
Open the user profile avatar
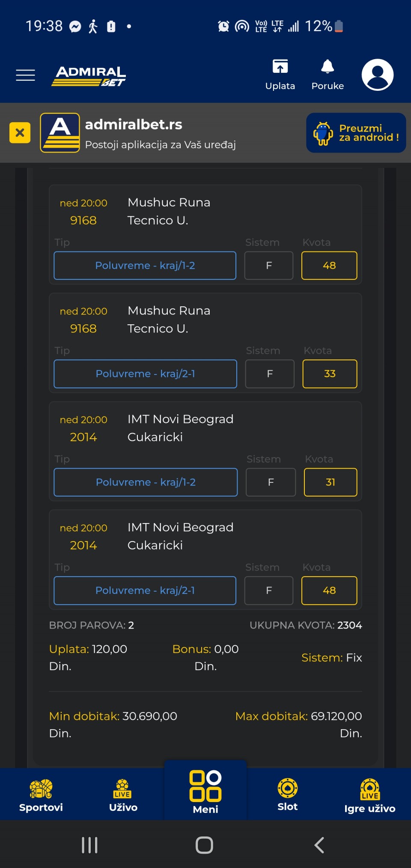point(378,75)
